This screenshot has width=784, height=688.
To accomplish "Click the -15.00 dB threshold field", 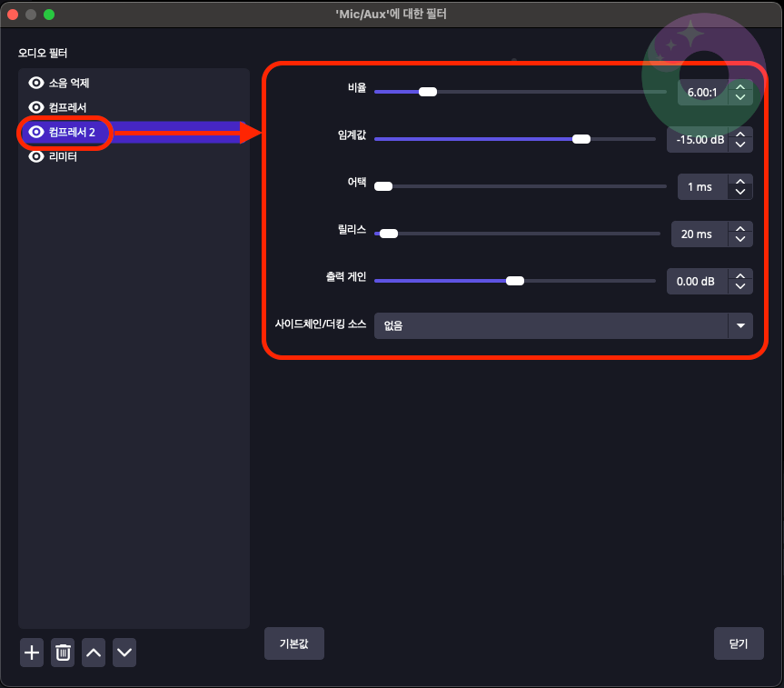I will tap(698, 140).
